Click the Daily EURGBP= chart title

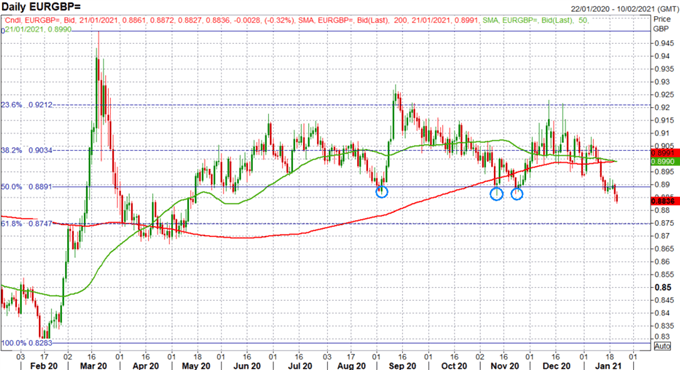[41, 7]
